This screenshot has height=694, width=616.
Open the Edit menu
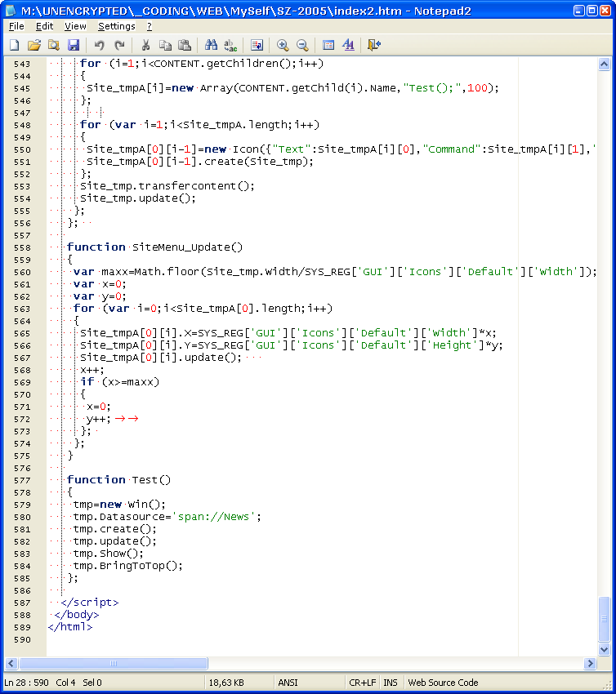44,26
